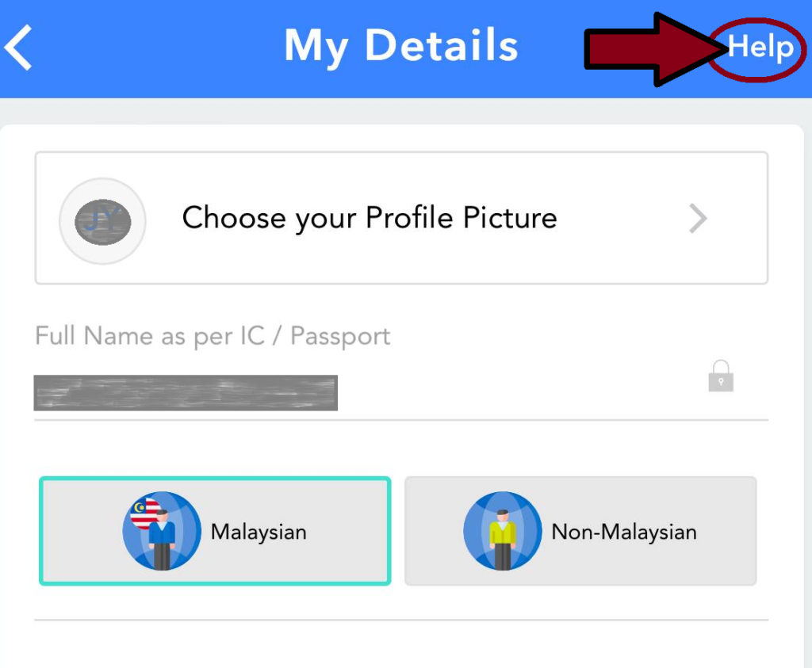
Task: Click the Choose your Profile Picture text
Action: coord(370,218)
